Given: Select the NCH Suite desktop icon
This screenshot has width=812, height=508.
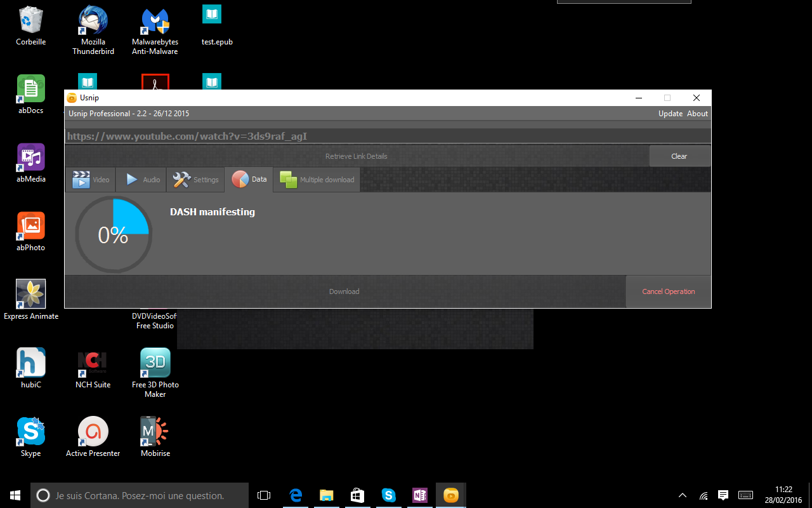Looking at the screenshot, I should pyautogui.click(x=93, y=369).
